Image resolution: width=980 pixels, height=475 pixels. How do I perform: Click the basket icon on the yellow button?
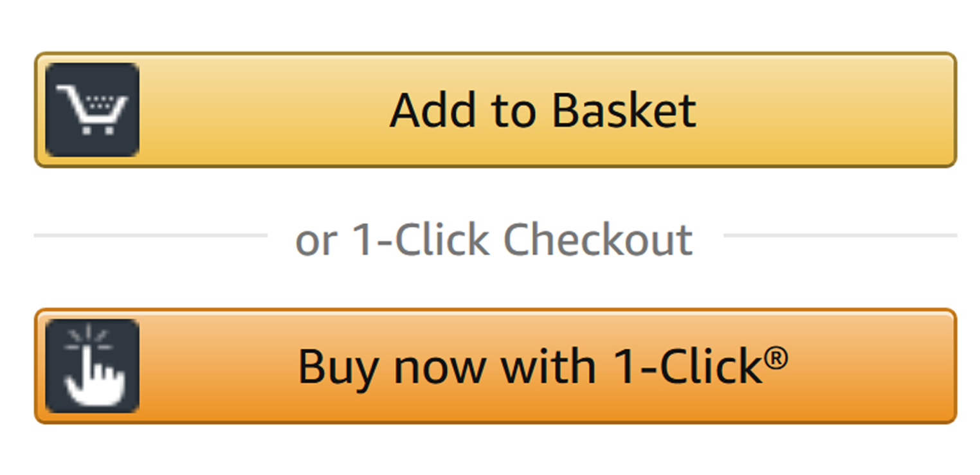[x=92, y=109]
